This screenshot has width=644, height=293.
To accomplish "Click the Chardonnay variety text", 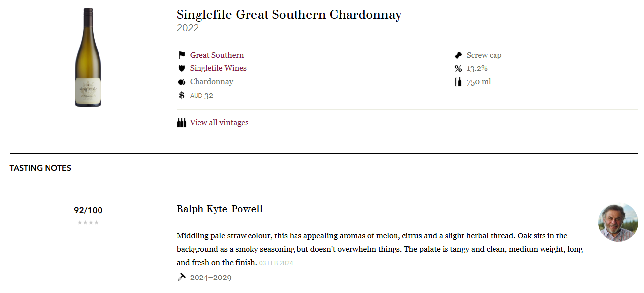I will point(211,82).
